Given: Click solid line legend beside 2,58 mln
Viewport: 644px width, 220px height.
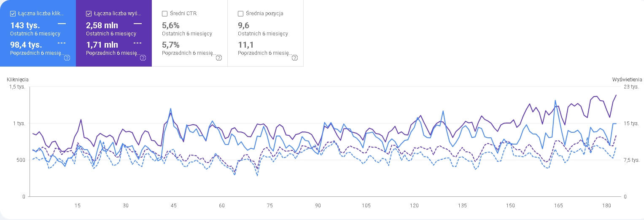Looking at the screenshot, I should pyautogui.click(x=137, y=24).
